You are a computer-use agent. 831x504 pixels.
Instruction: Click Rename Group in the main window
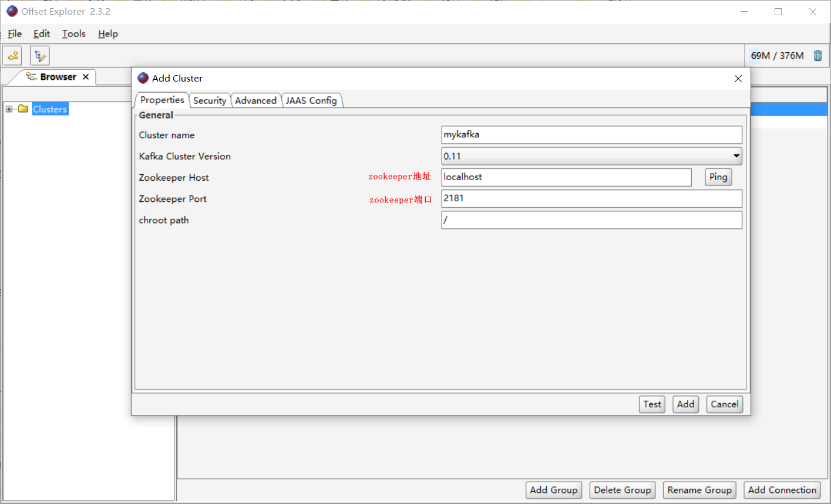pos(699,490)
